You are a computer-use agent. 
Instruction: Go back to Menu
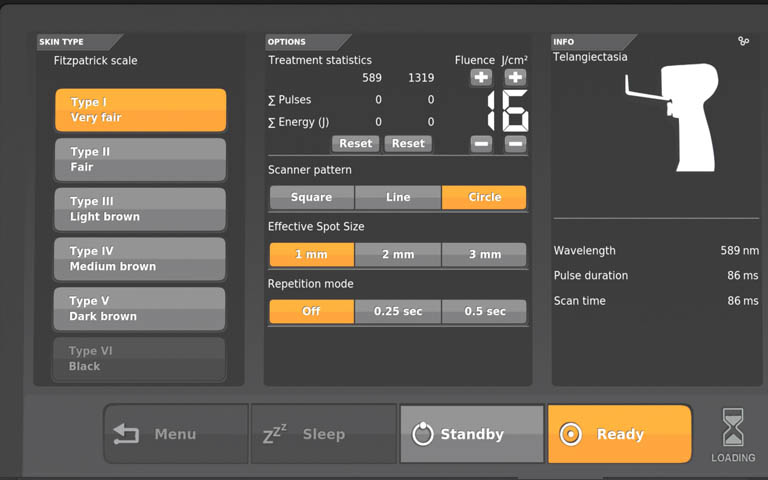(176, 434)
